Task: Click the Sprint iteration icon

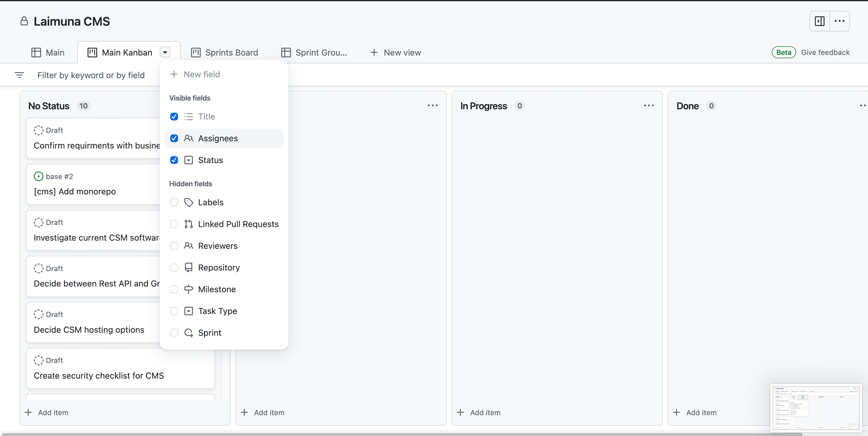Action: pos(189,333)
